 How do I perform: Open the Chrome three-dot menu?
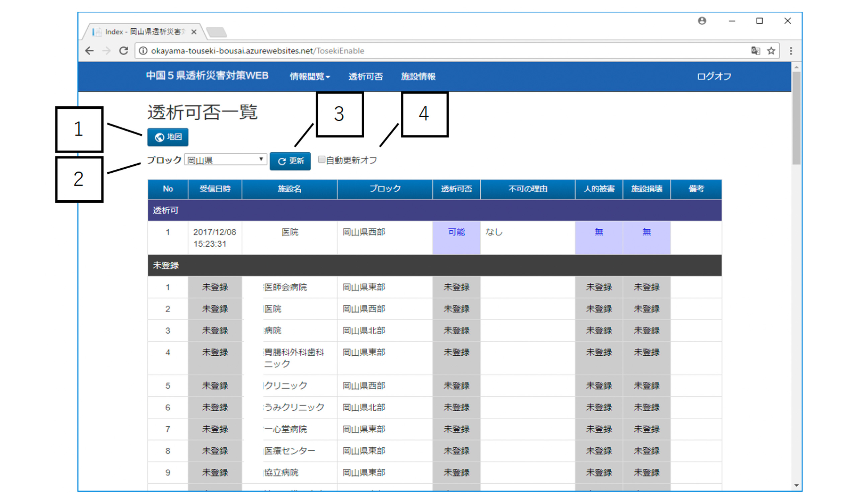pyautogui.click(x=791, y=51)
